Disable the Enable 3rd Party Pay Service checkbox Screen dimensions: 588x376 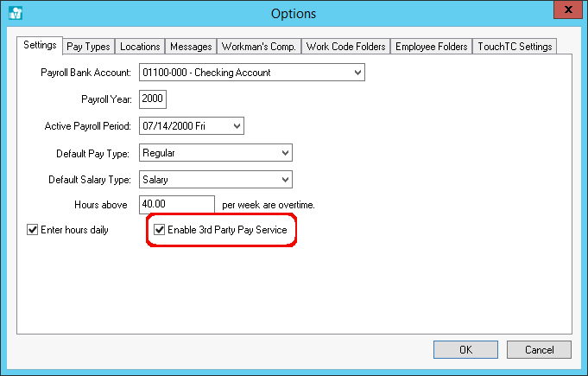pos(159,230)
